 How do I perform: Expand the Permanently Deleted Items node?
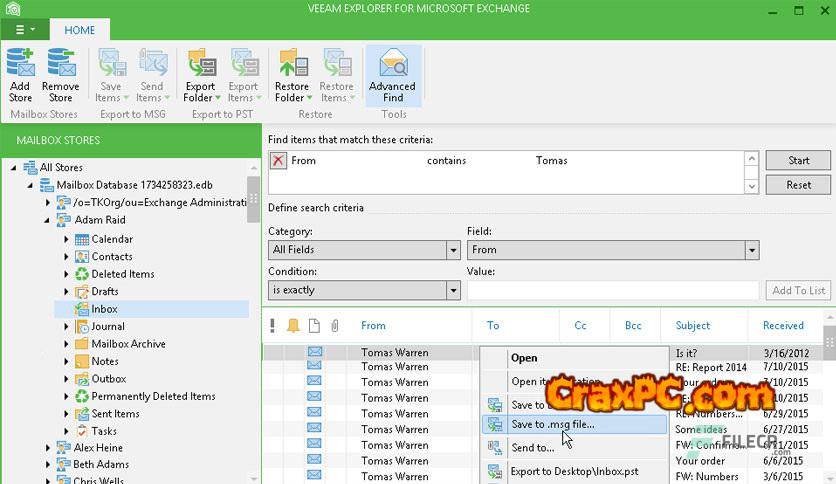tap(66, 397)
